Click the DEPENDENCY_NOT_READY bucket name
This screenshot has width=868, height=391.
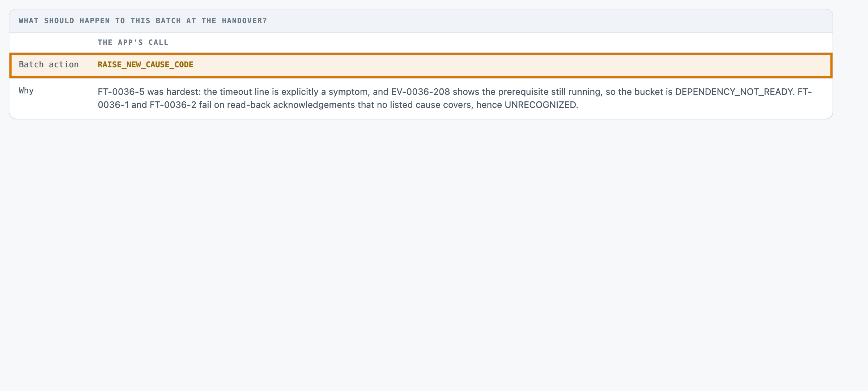pyautogui.click(x=734, y=92)
